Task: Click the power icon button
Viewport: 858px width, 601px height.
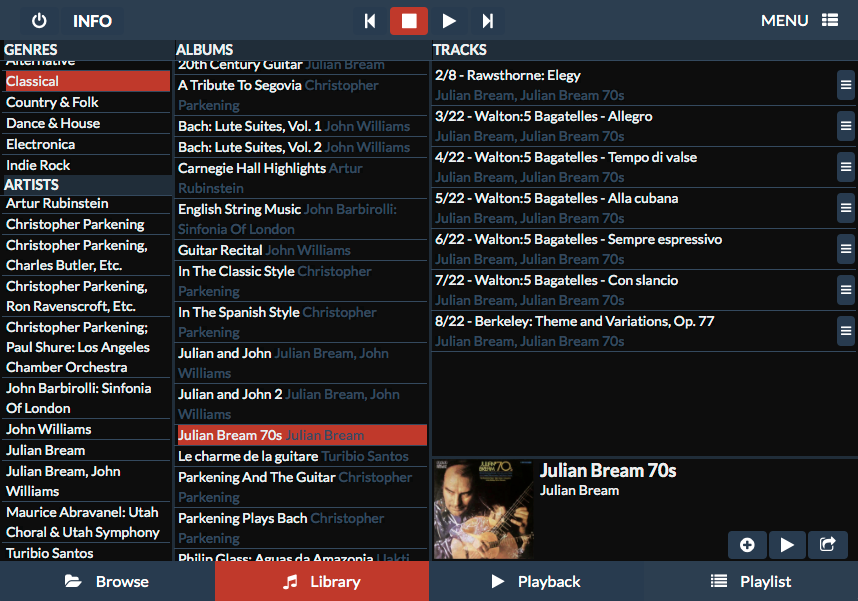Action: (x=39, y=21)
